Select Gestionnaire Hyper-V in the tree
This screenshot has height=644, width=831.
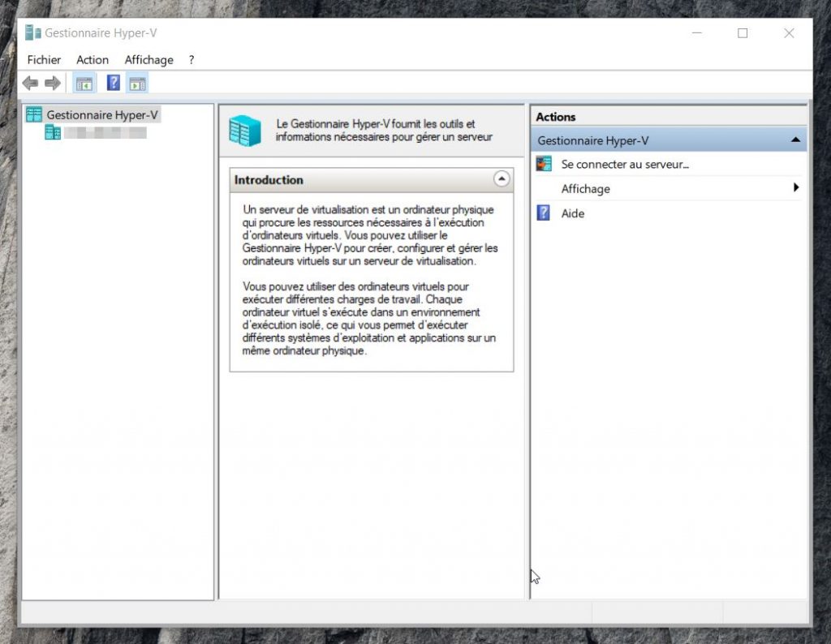pyautogui.click(x=102, y=115)
